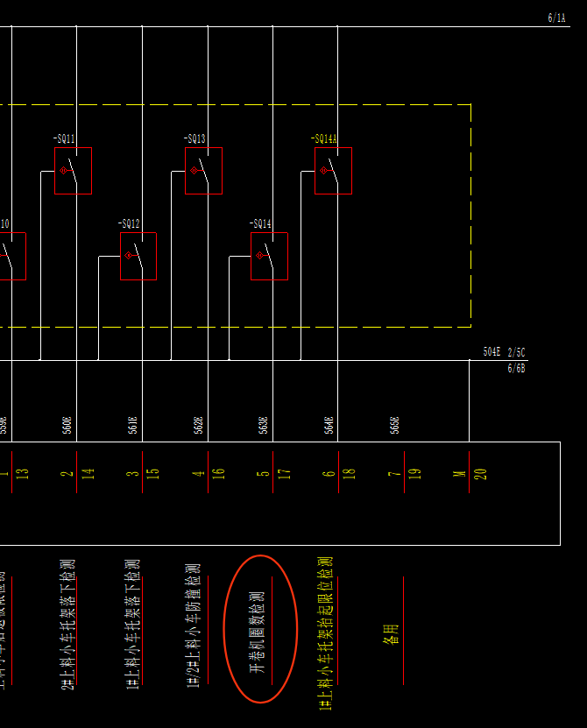Select terminal number 13
Image resolution: width=587 pixels, height=728 pixels.
(x=24, y=474)
